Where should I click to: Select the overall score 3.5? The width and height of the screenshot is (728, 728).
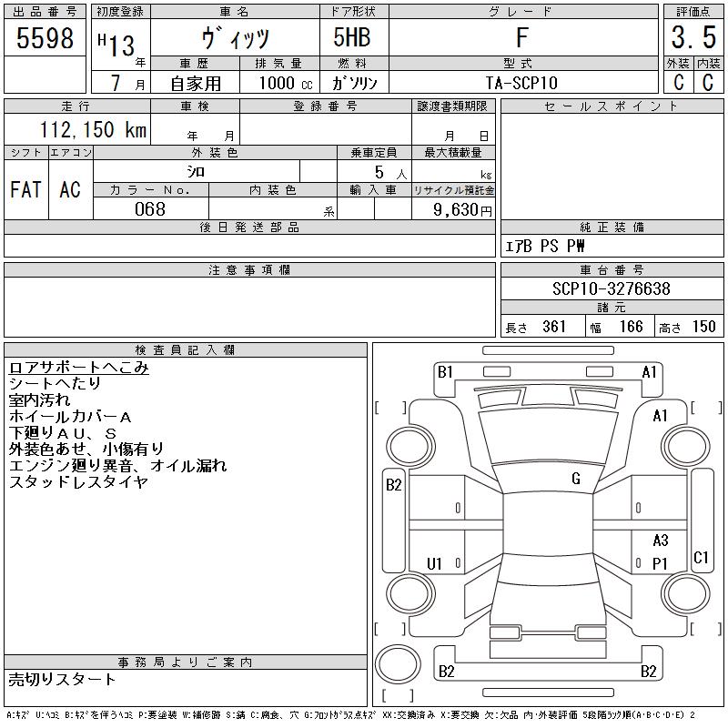coord(693,37)
